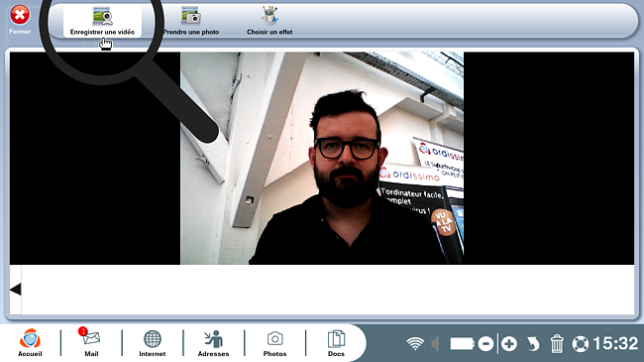
Task: Launch the Internet browser
Action: 153,342
